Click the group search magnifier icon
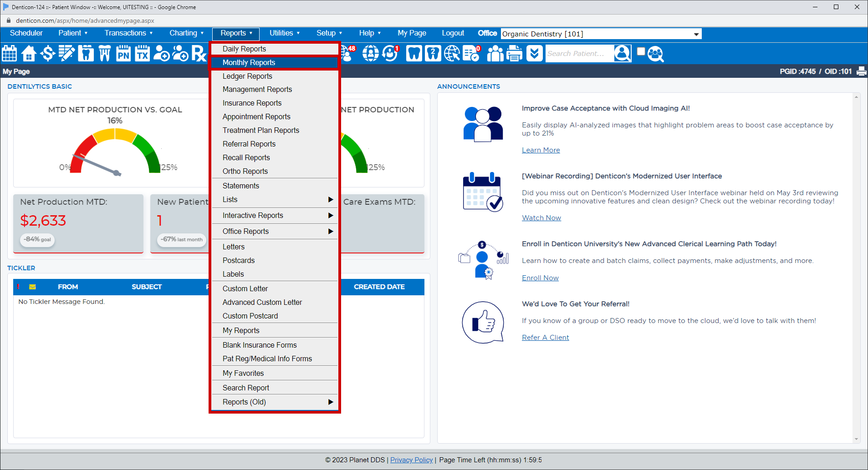 pyautogui.click(x=655, y=54)
